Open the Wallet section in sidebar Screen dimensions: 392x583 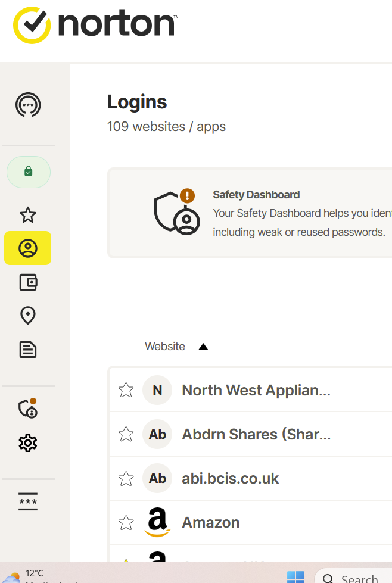28,282
